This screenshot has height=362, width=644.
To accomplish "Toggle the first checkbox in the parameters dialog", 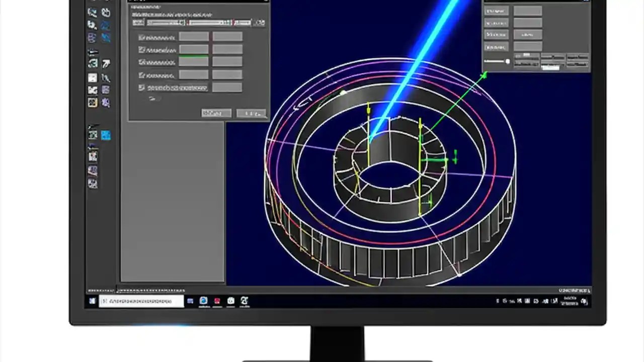I will [142, 37].
